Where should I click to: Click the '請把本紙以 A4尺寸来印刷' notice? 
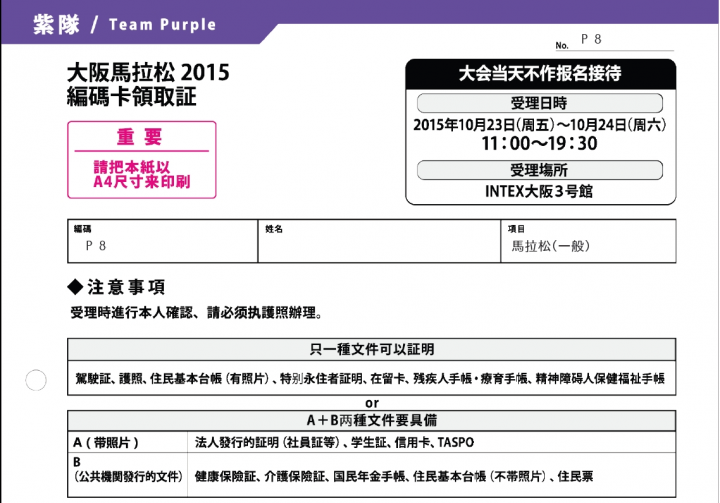(x=141, y=175)
